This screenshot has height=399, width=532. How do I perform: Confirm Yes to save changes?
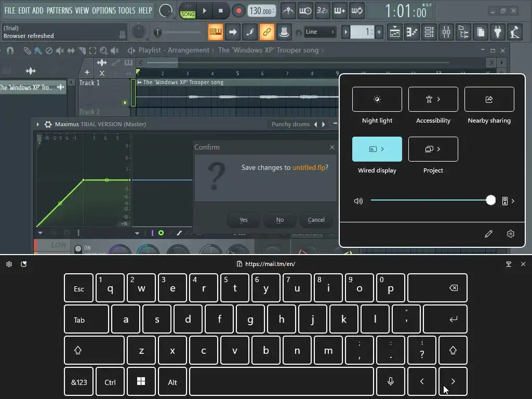click(244, 220)
